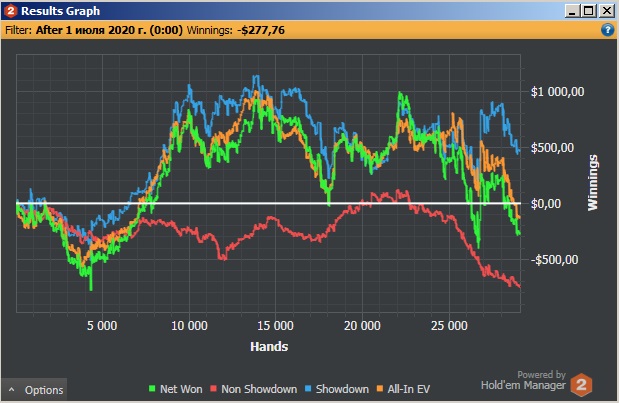Click the 10 000 hands axis label

189,326
